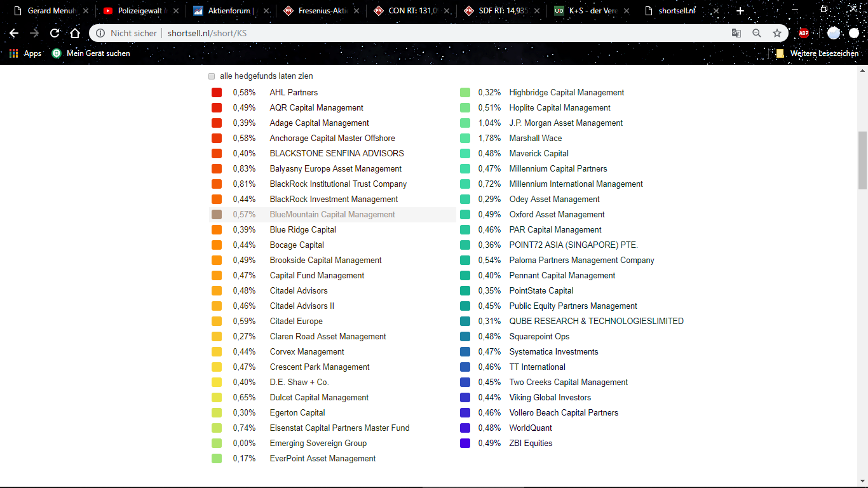
Task: Open the 'Weitere Lesezeichen' folder
Action: (x=818, y=53)
